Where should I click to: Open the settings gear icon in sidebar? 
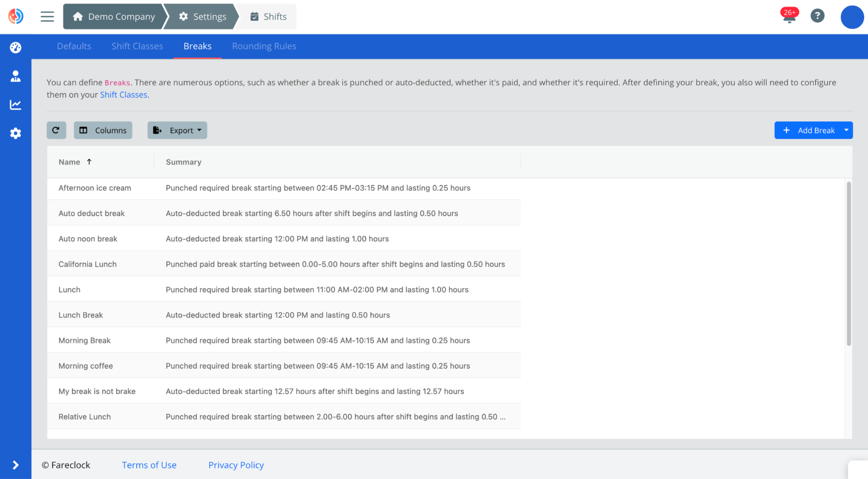click(15, 133)
